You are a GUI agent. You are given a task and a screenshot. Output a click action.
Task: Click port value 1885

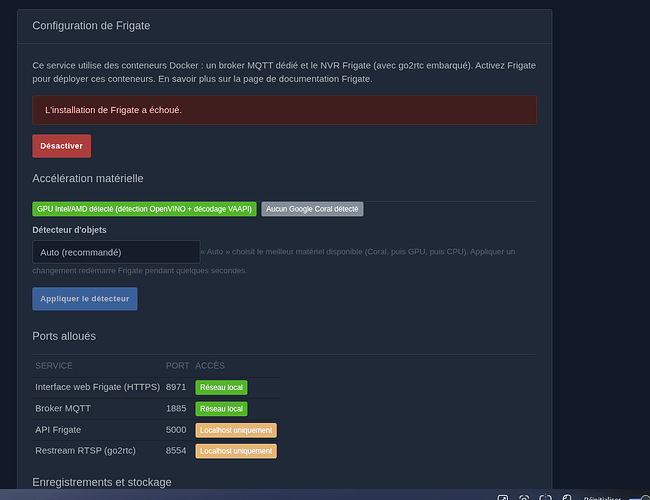click(x=176, y=408)
